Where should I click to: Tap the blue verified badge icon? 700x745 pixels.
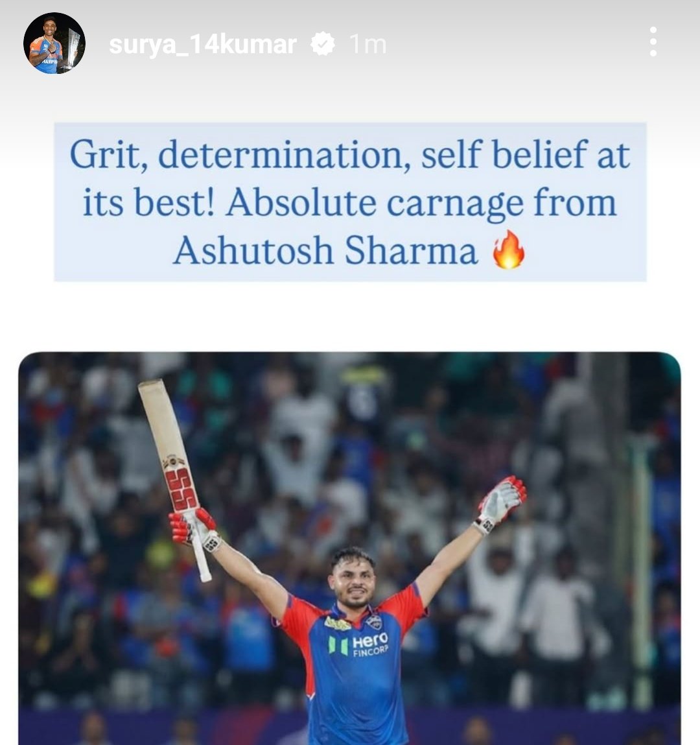pyautogui.click(x=323, y=44)
